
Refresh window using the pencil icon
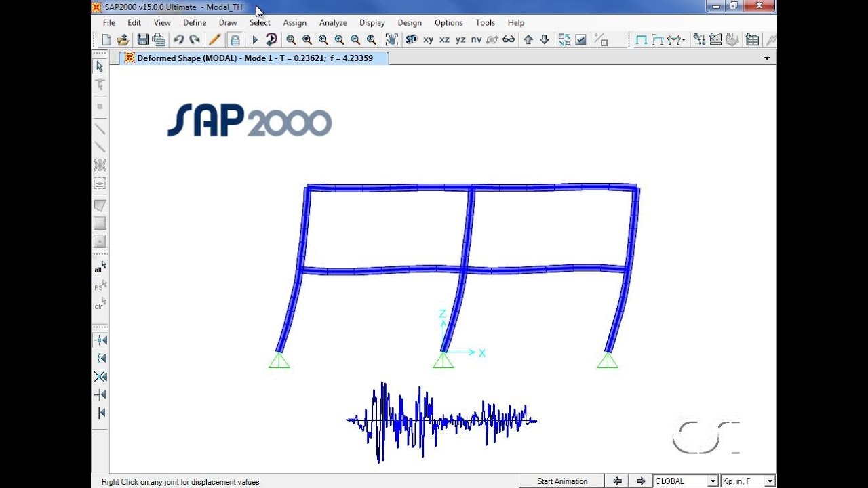click(x=214, y=40)
